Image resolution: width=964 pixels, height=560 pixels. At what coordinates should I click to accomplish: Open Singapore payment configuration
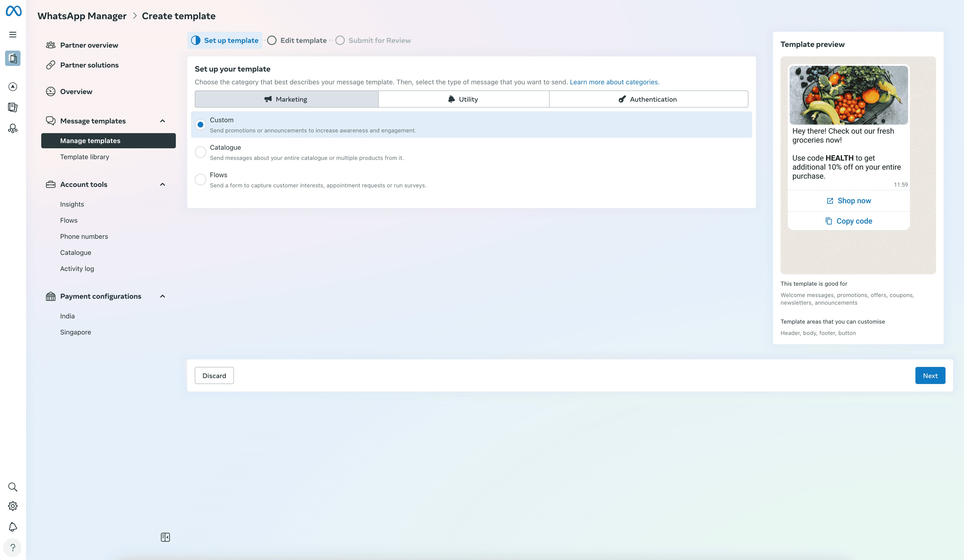(76, 332)
